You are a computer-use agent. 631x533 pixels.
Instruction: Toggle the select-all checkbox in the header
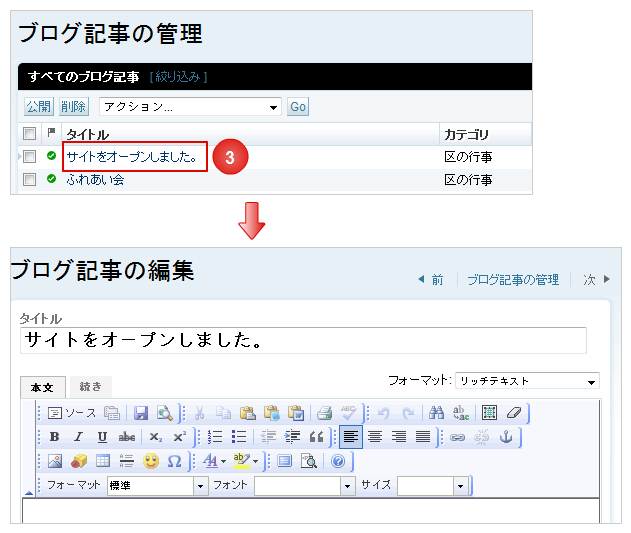pos(29,133)
